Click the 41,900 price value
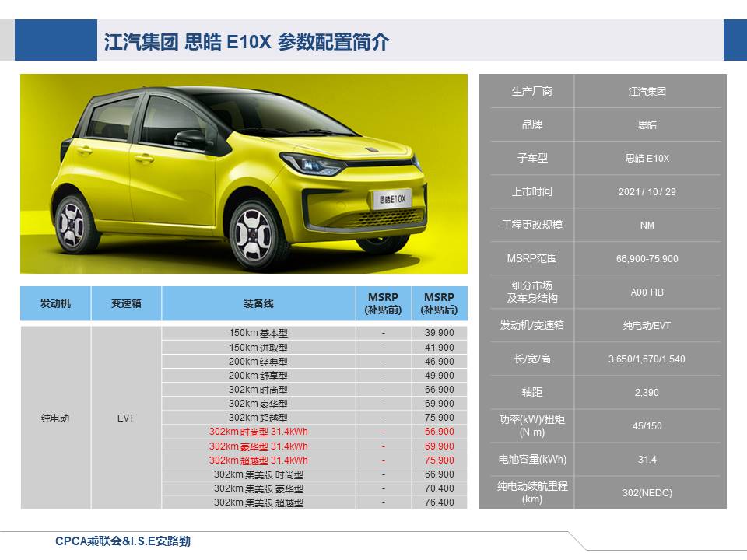 point(439,348)
